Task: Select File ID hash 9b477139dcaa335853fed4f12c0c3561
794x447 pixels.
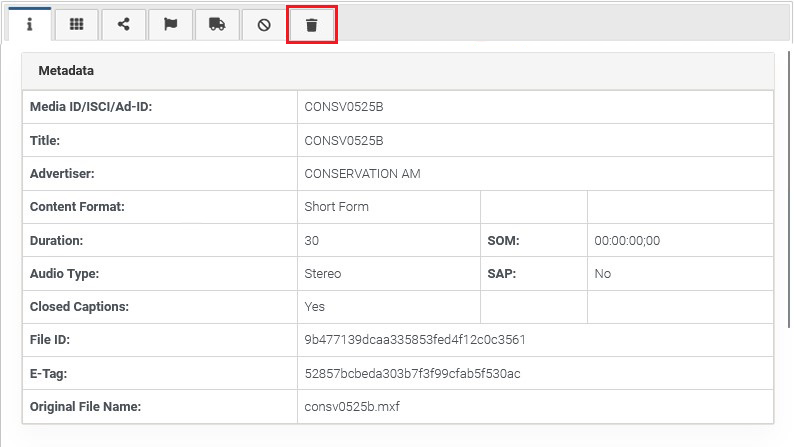Action: pyautogui.click(x=415, y=340)
